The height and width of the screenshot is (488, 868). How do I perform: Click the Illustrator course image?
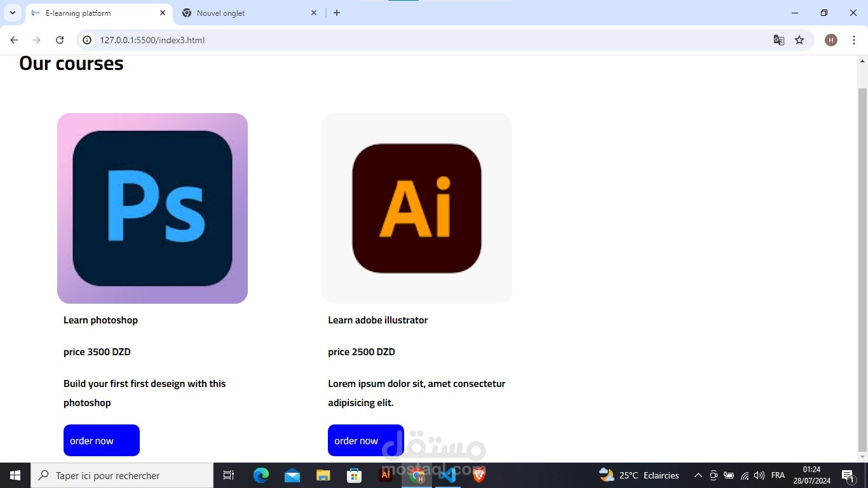417,208
